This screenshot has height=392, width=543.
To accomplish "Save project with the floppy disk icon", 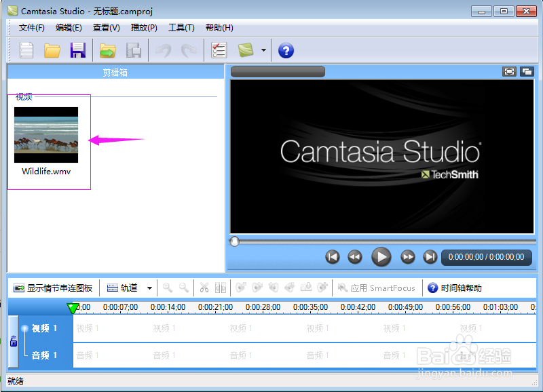I will 78,50.
